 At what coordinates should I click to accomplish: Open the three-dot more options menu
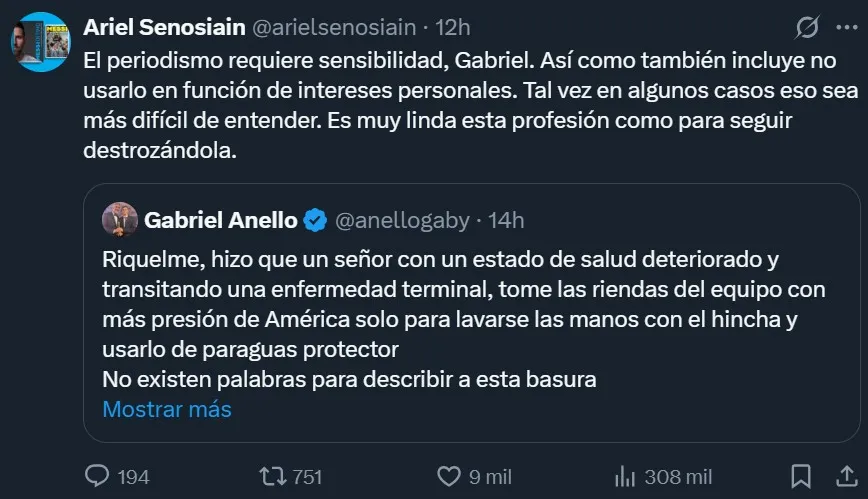(x=846, y=25)
